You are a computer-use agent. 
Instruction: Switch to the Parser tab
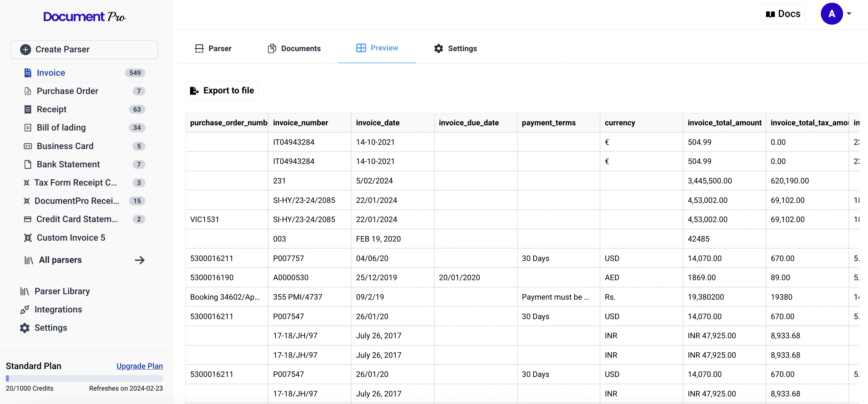pyautogui.click(x=213, y=48)
